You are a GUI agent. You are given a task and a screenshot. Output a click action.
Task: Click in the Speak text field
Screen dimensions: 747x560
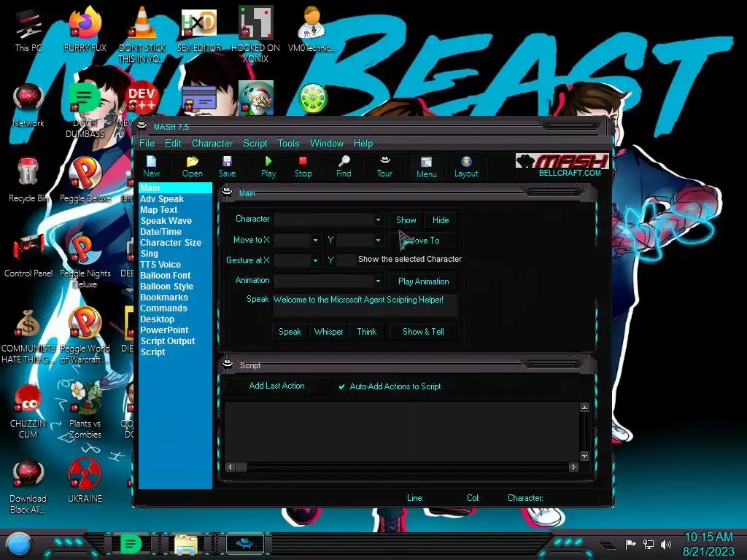[365, 306]
